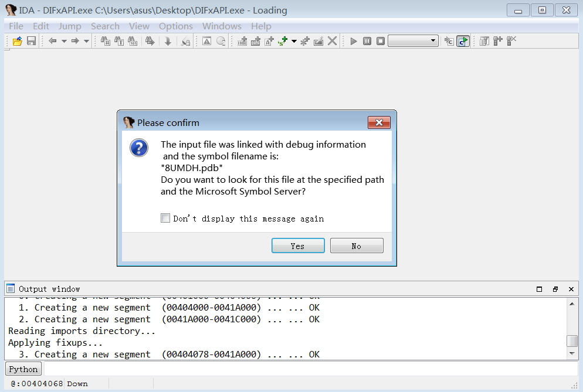Click the Jump down arrow toolbar icon

(x=168, y=41)
